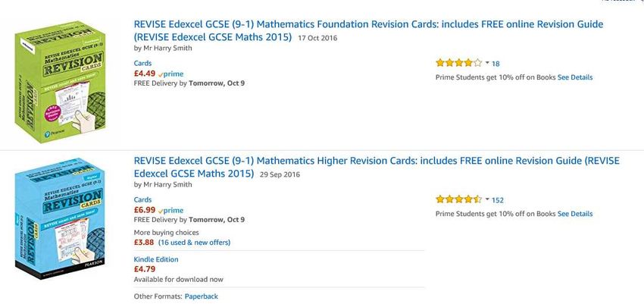Expand rating dropdown arrow beside 152 reviews
This screenshot has height=304, width=644.
(x=487, y=199)
